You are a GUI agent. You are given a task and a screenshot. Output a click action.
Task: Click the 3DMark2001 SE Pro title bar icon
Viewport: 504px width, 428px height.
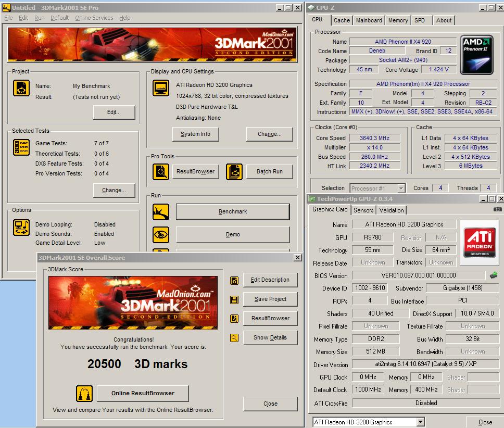(6, 7)
